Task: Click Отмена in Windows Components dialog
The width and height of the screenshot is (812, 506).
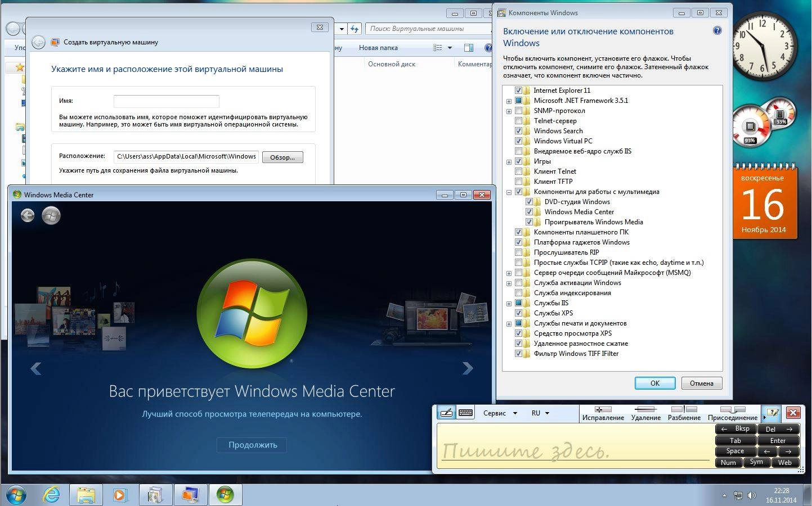Action: [702, 383]
